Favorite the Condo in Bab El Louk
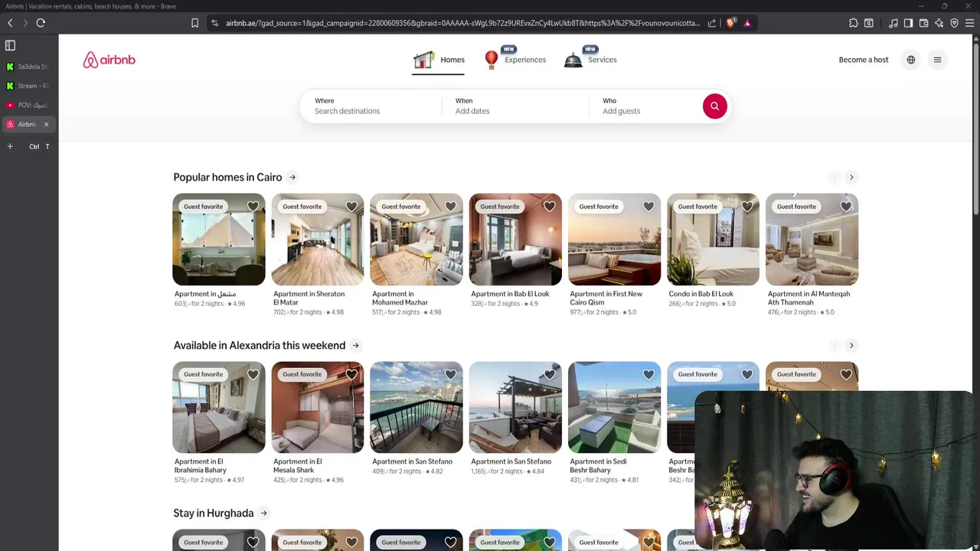This screenshot has width=980, height=551. point(747,206)
